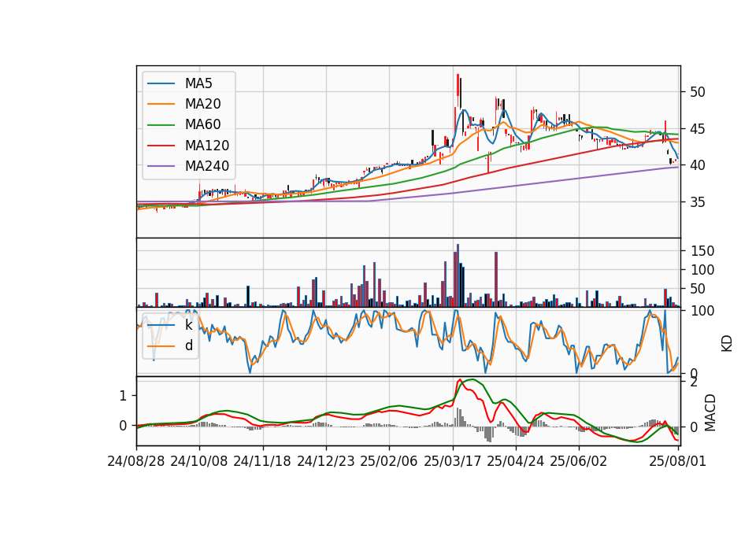Click the 24/11/18 date axis label
Image resolution: width=756 pixels, height=543 pixels.
pos(262,461)
